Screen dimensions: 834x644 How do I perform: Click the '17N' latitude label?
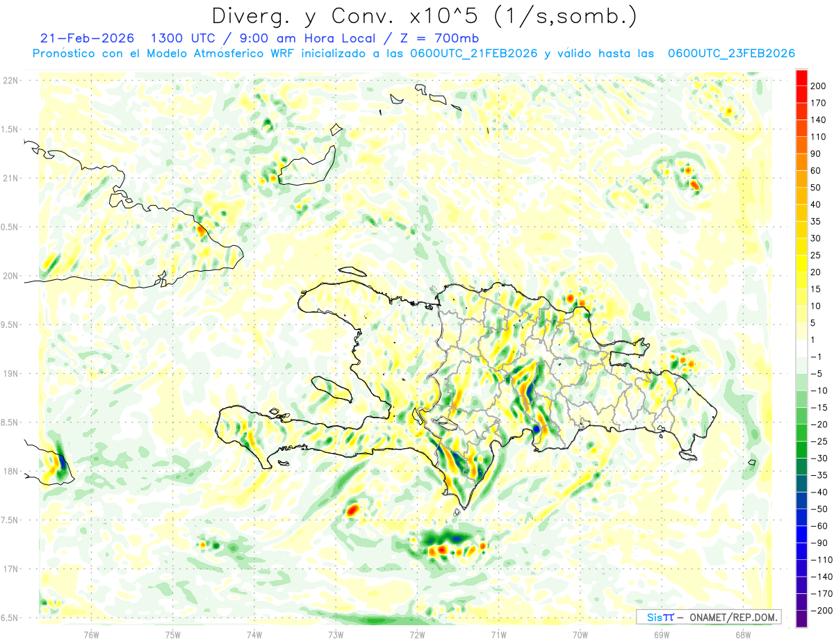(10, 569)
